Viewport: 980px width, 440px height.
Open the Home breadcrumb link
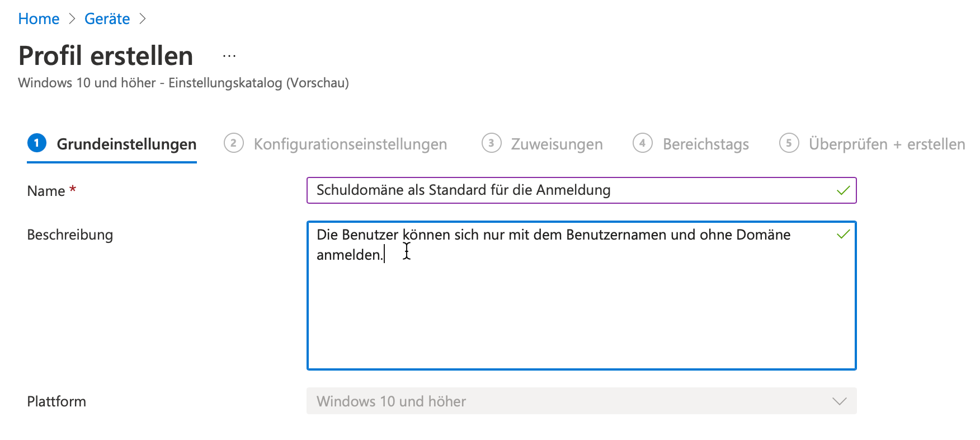39,18
